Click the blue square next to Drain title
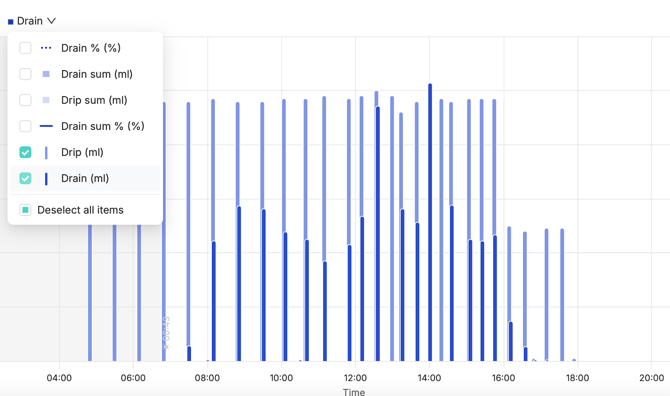The width and height of the screenshot is (670, 396). (11, 21)
